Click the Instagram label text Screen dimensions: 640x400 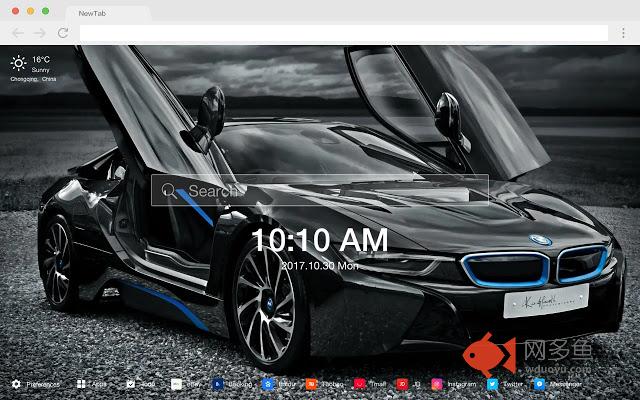[x=462, y=384]
